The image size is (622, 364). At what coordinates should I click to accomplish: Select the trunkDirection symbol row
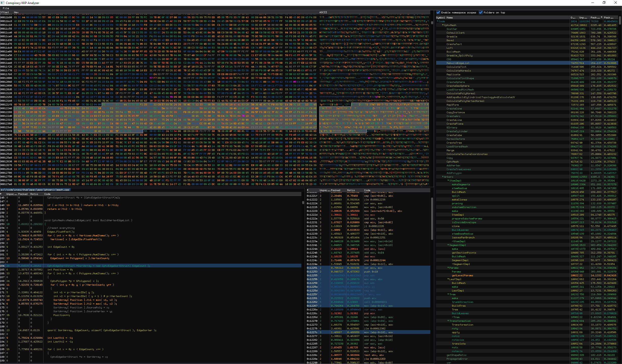point(527,302)
